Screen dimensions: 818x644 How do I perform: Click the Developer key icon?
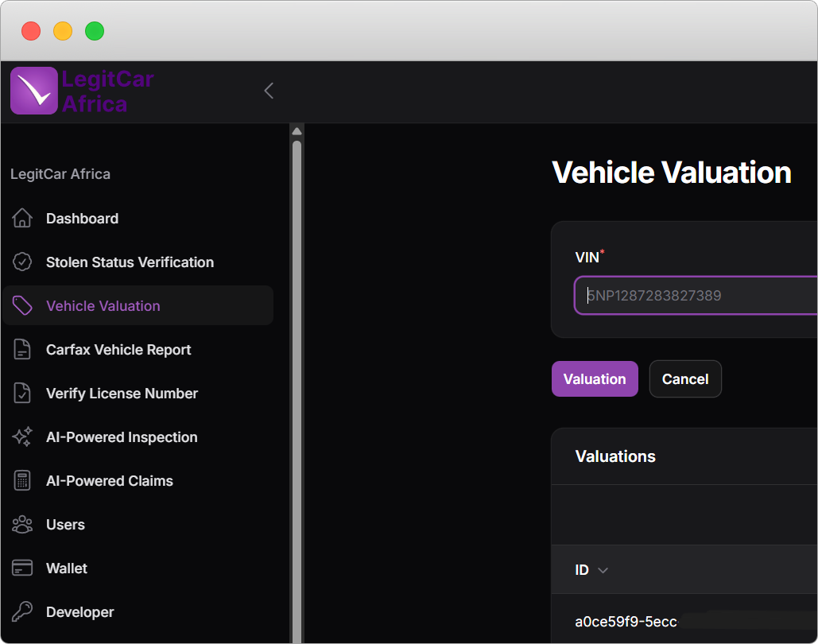click(22, 612)
